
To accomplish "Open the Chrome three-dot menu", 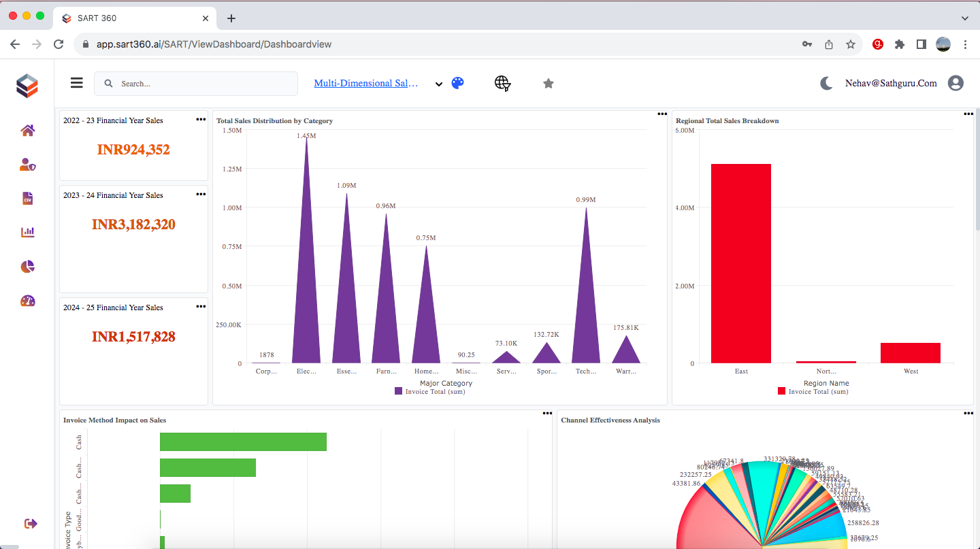I will point(966,44).
